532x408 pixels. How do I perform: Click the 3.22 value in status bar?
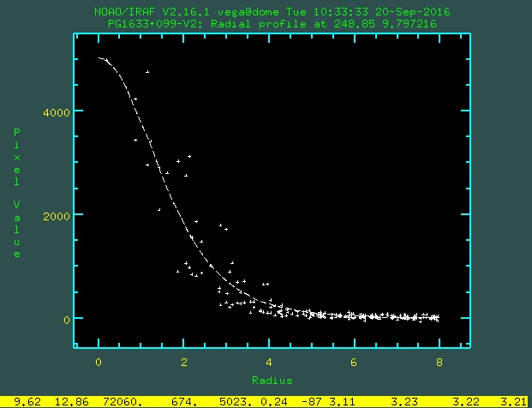[x=465, y=402]
